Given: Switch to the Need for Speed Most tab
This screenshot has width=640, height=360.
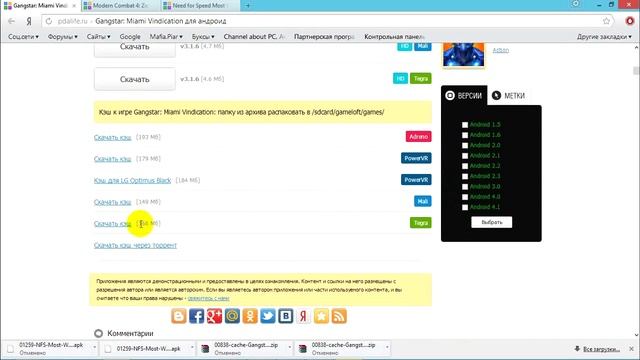Looking at the screenshot, I should tap(199, 6).
